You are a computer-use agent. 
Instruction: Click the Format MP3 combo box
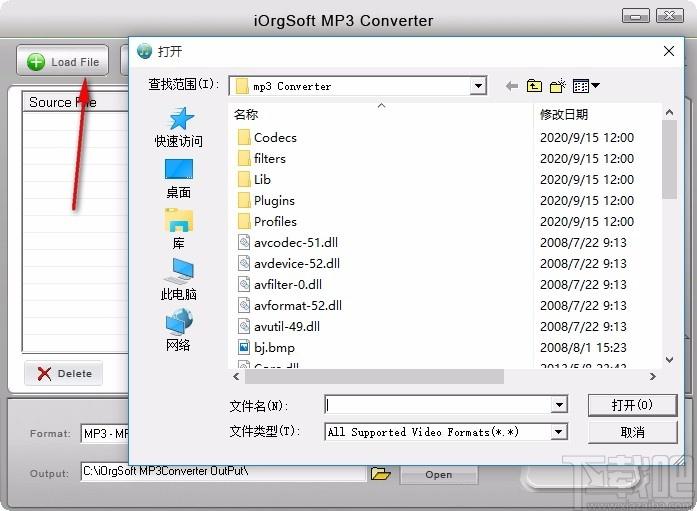pos(105,433)
